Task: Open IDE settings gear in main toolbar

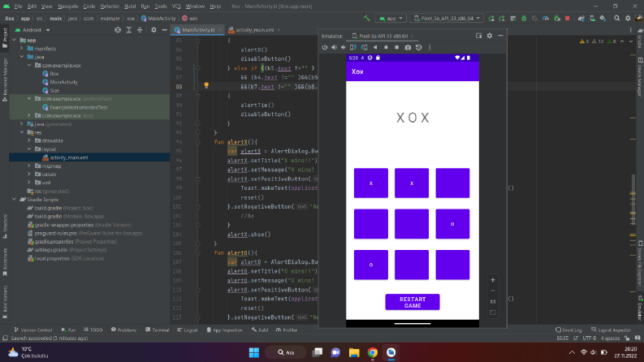Action: 628,18
